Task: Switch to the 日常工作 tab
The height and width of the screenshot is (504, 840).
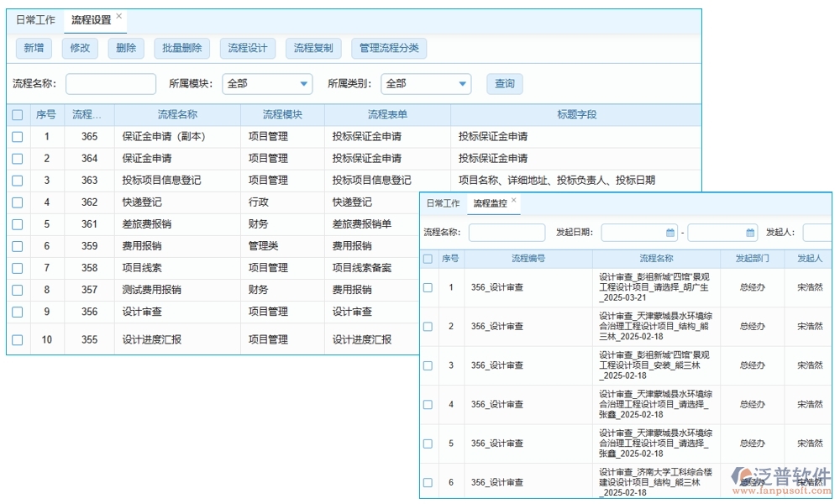Action: [35, 19]
